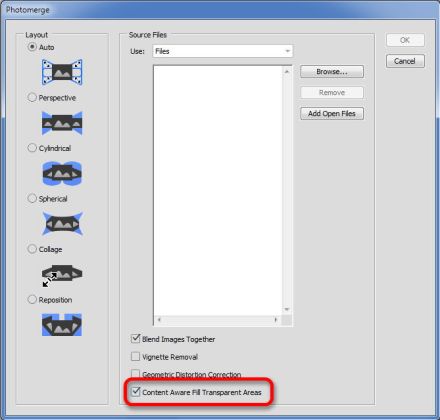Toggle Content Aware Fill Transparent Areas
The width and height of the screenshot is (440, 420).
tap(135, 392)
